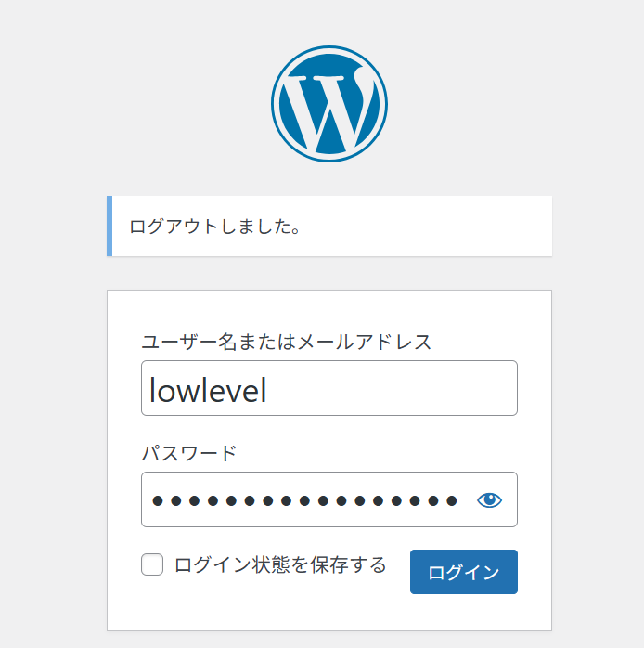The width and height of the screenshot is (644, 648).
Task: Enable the ログイン状態を保存する checkbox
Action: click(x=152, y=564)
